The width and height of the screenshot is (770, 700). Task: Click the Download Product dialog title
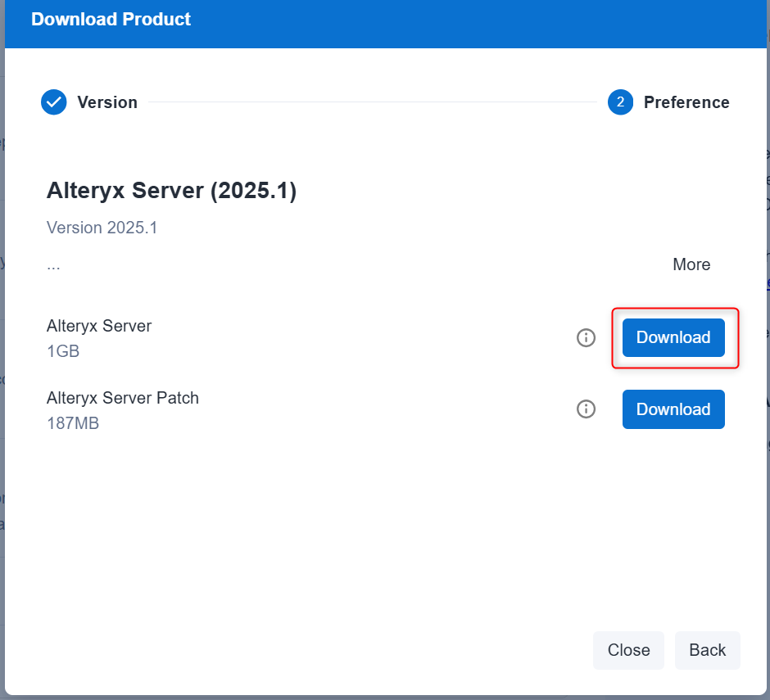pos(111,19)
